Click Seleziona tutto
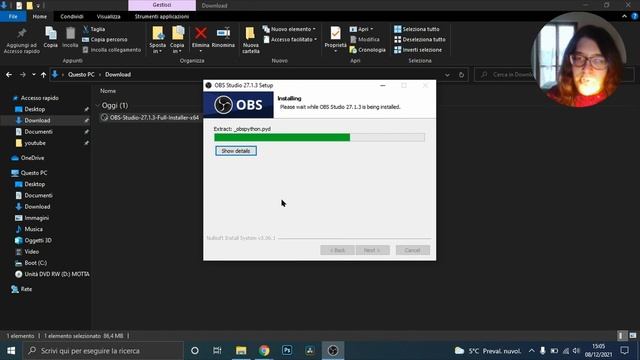640x360 pixels. pos(417,29)
